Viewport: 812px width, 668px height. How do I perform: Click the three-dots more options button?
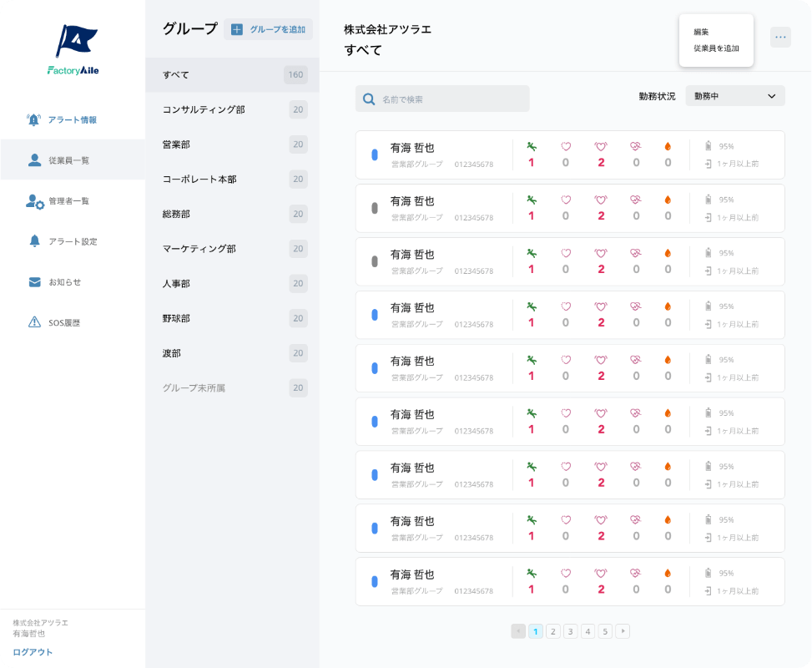tap(780, 37)
